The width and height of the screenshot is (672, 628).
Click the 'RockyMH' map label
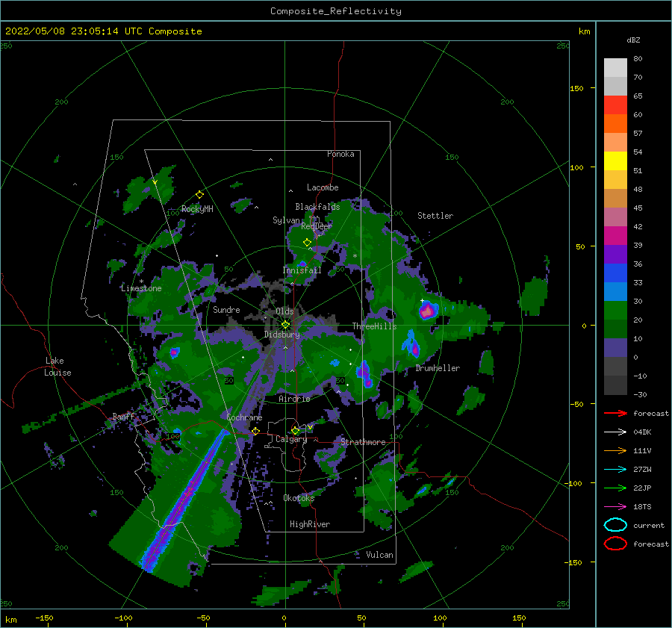point(196,209)
